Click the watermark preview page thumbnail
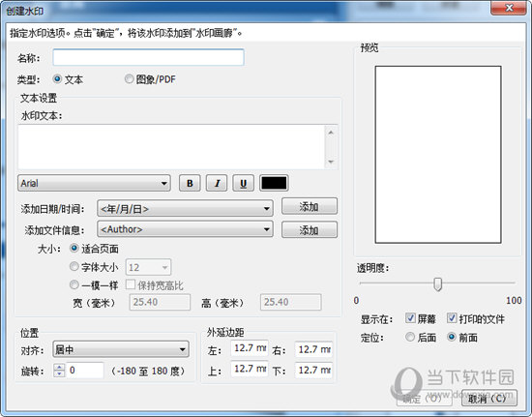 pos(438,155)
